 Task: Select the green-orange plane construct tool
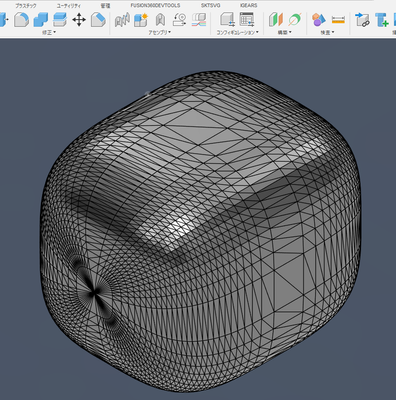pos(276,20)
